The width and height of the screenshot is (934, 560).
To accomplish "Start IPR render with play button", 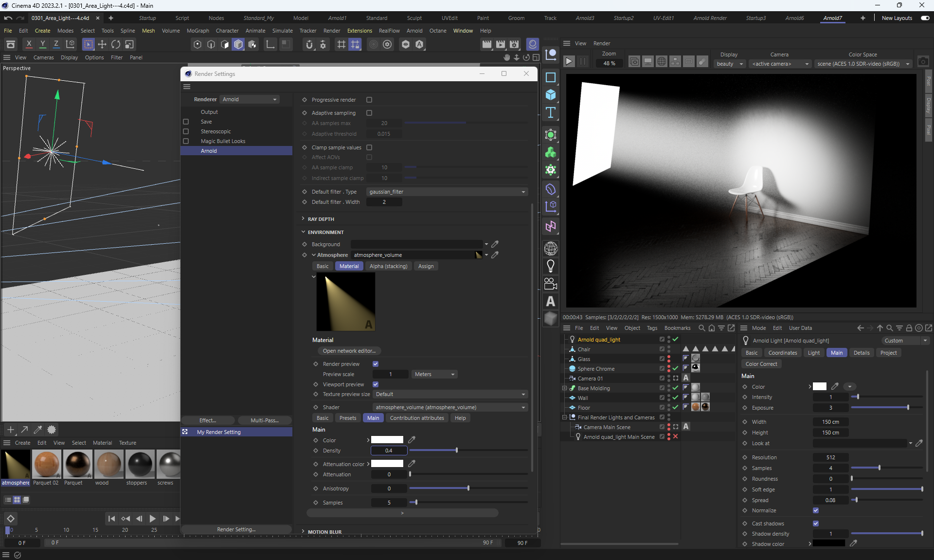I will coord(569,62).
